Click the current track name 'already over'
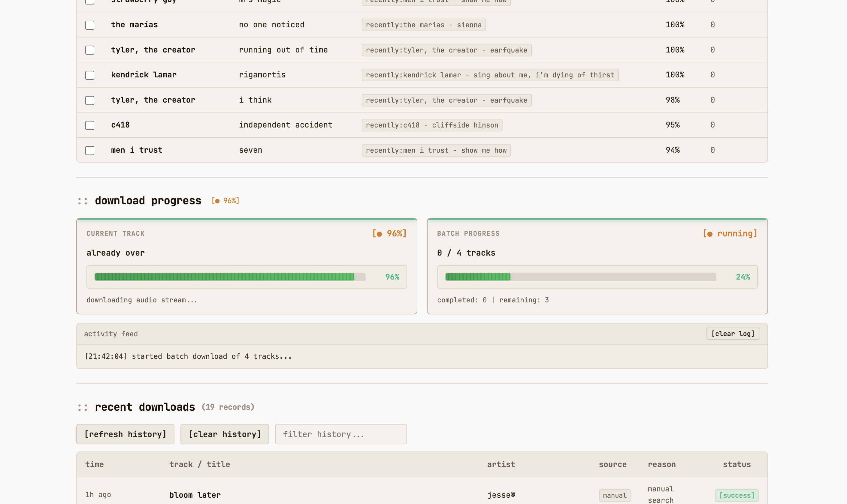The width and height of the screenshot is (847, 504). tap(116, 253)
